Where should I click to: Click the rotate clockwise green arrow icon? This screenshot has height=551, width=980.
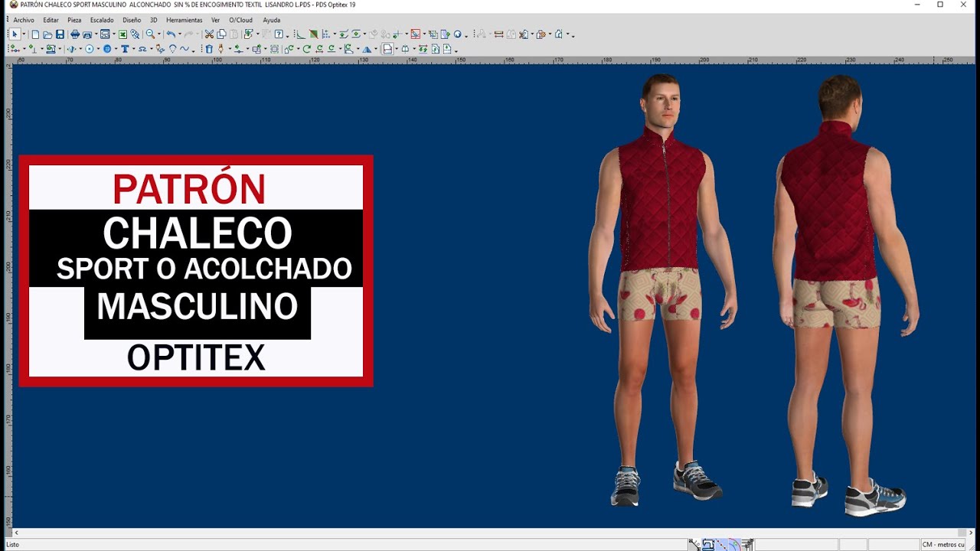point(307,49)
